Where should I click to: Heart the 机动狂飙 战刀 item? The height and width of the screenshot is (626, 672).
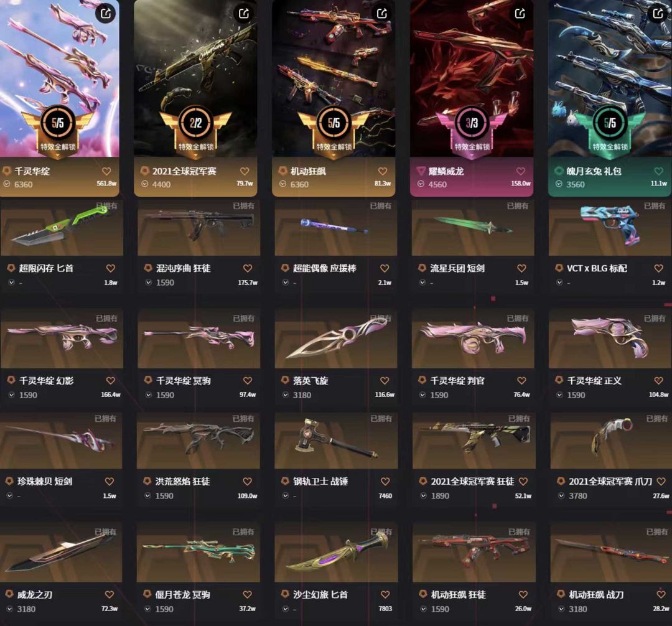(x=661, y=594)
